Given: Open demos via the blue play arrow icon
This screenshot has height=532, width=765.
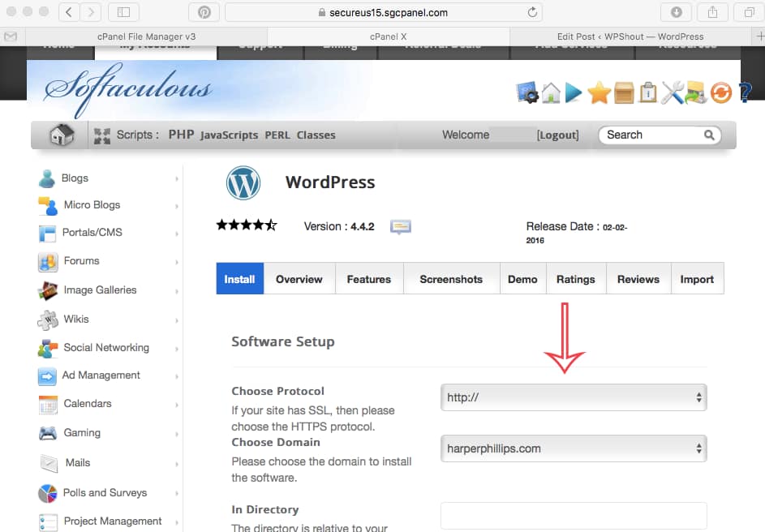Looking at the screenshot, I should (571, 92).
